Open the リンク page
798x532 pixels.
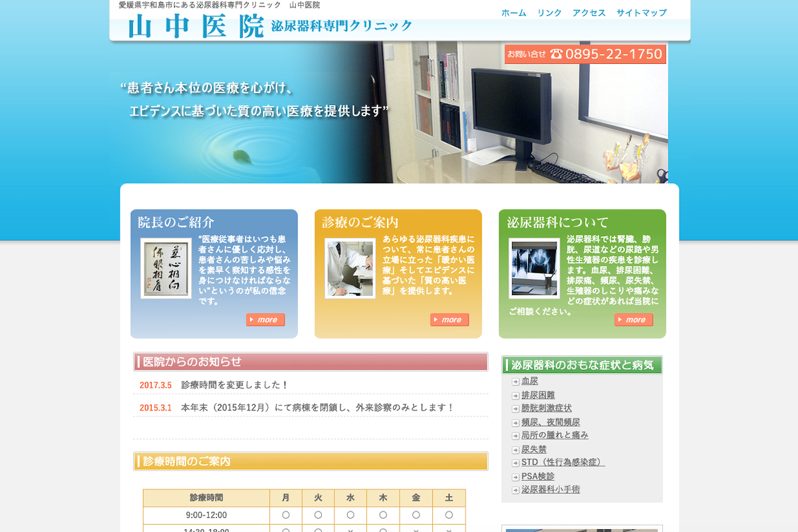pos(549,12)
